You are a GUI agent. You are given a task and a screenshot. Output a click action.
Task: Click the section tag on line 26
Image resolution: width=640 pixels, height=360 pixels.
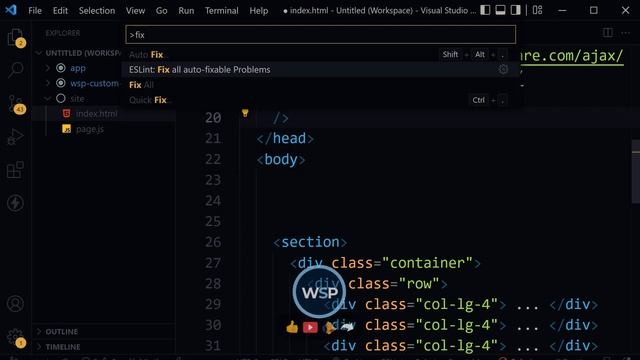pos(310,242)
